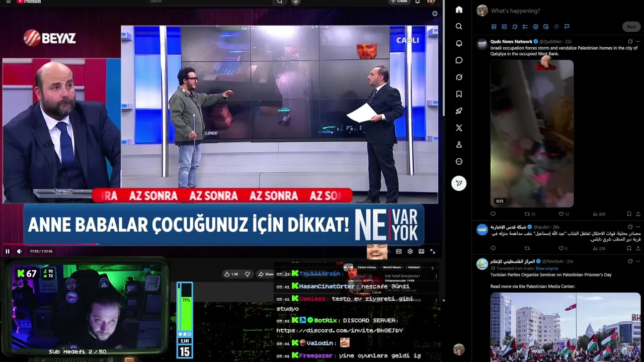Open X Messages chat bubble in sidebar

pos(459,60)
